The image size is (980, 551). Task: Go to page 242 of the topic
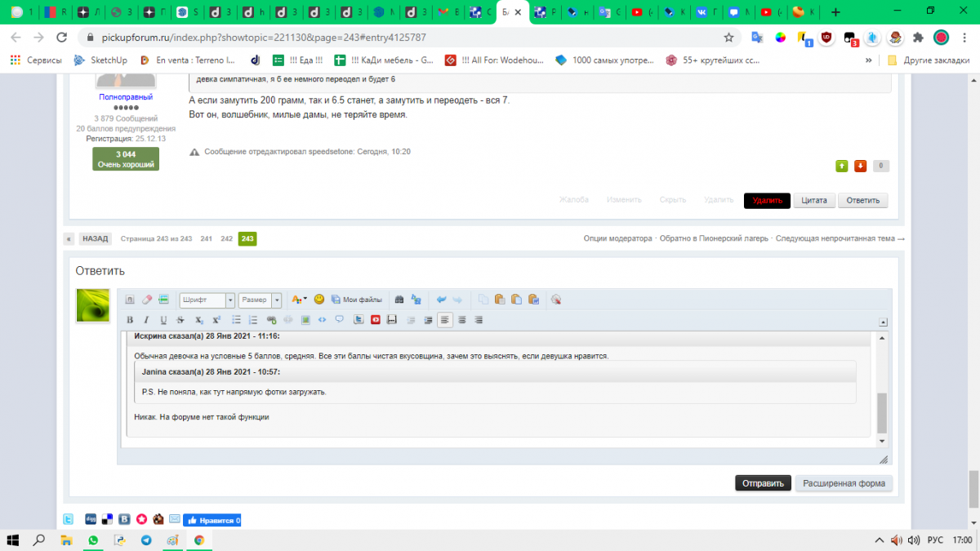(x=227, y=239)
